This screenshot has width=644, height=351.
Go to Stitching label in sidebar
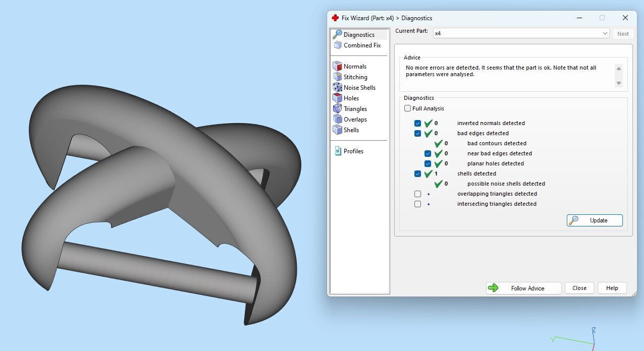pos(355,77)
